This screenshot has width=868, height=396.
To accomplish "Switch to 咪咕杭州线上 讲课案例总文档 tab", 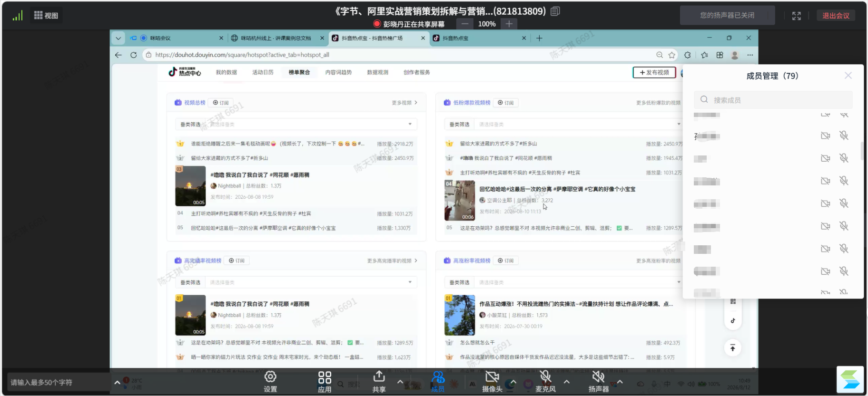I will tap(277, 38).
